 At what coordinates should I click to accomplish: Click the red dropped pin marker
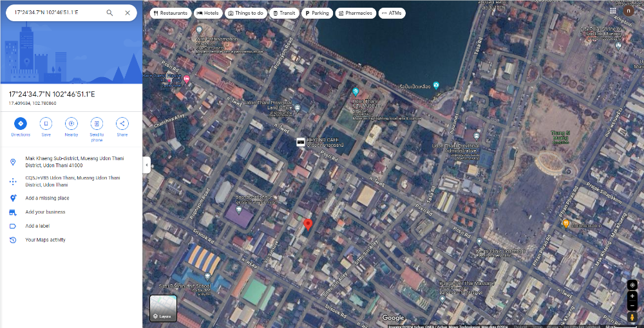point(308,225)
